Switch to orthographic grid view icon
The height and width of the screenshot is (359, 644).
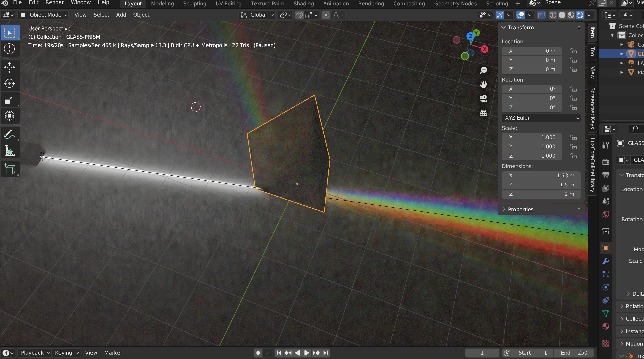[x=483, y=113]
